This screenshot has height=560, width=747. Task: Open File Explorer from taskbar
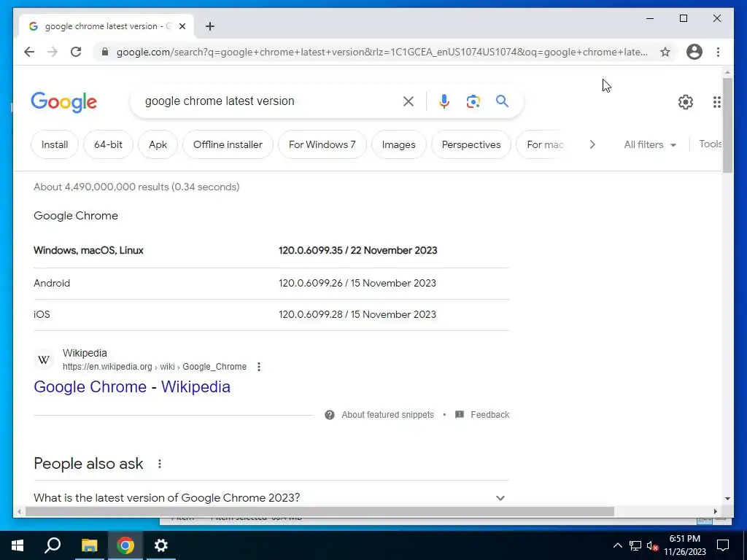pos(89,545)
